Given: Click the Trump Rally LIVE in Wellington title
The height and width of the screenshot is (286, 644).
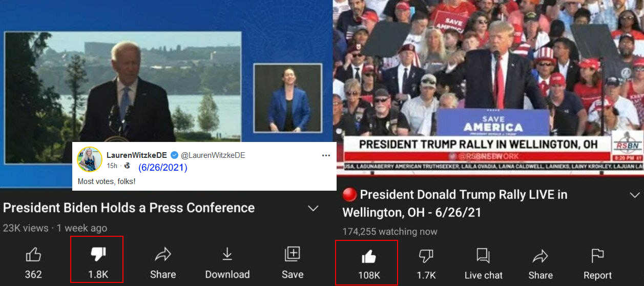Looking at the screenshot, I should 455,203.
